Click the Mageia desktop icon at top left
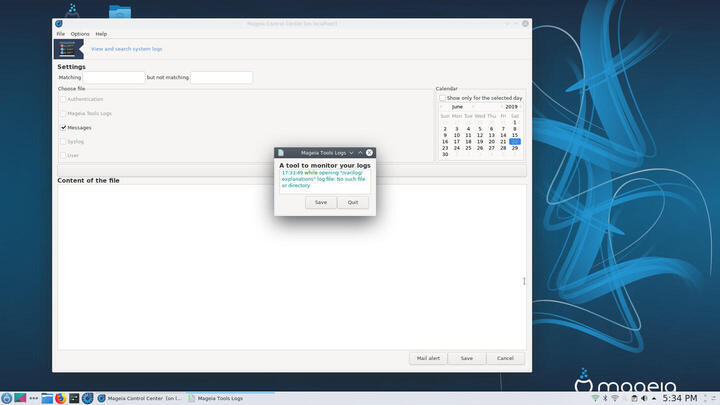Screen dimensions: 720x405 (x=72, y=10)
